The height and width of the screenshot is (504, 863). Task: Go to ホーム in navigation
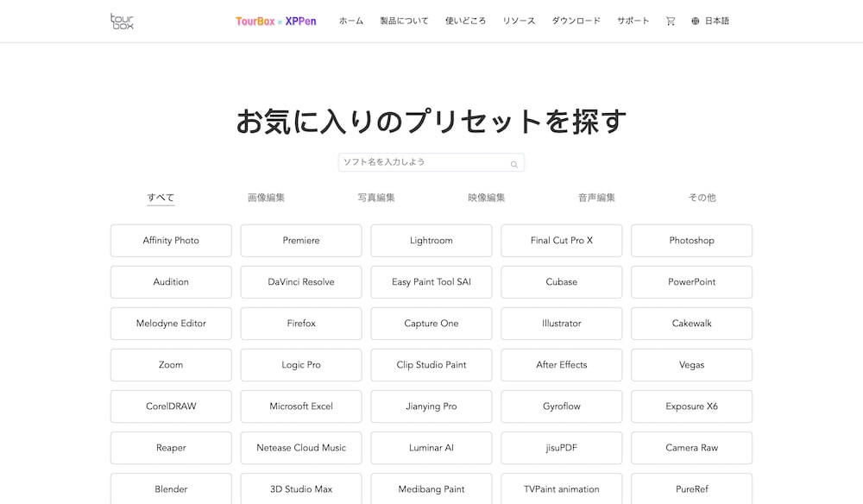point(350,21)
